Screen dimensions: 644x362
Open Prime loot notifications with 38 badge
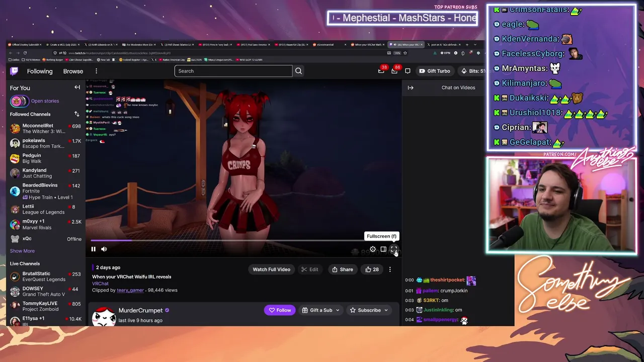point(381,71)
